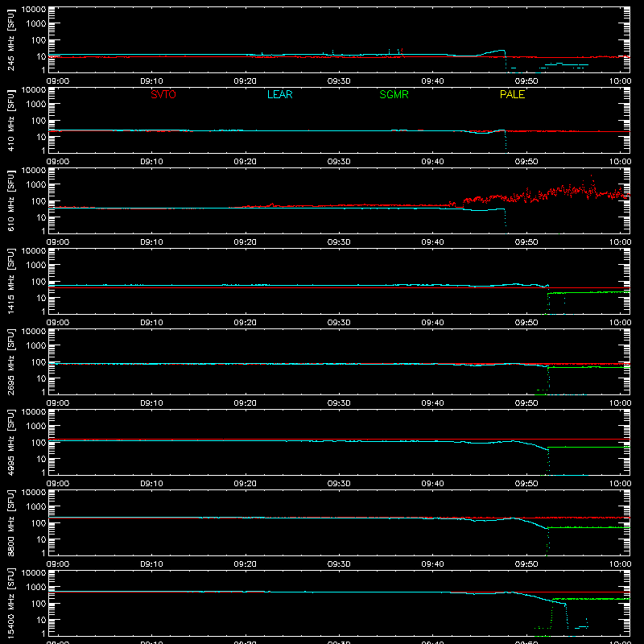Select the 610 MHz [SFU] axis title
Screen dimensions: 644x644
point(10,200)
